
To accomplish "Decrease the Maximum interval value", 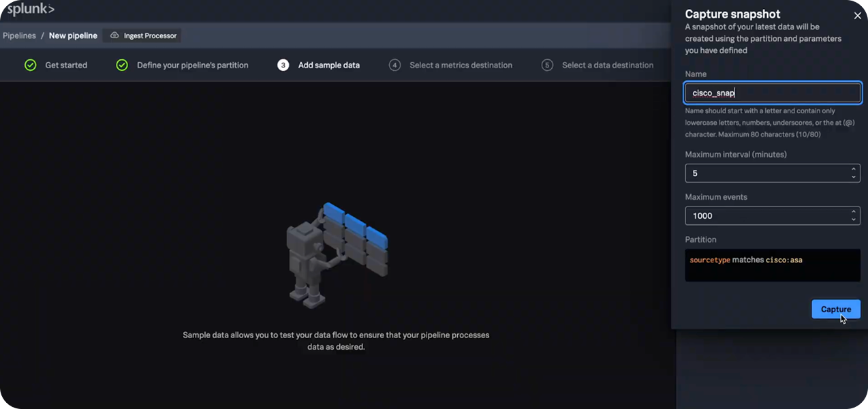I will (853, 177).
